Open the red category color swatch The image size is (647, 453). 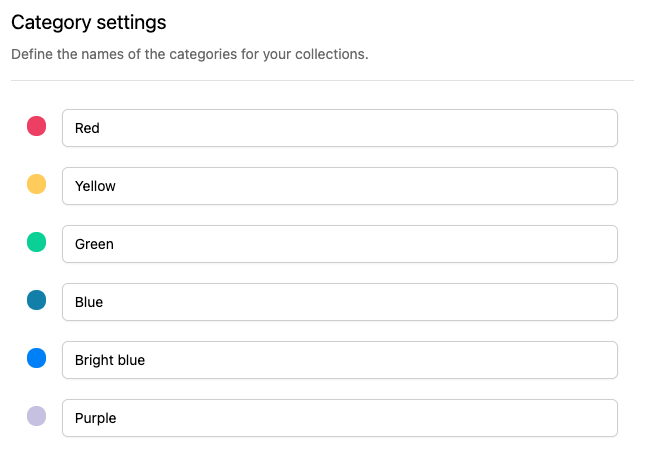(36, 126)
